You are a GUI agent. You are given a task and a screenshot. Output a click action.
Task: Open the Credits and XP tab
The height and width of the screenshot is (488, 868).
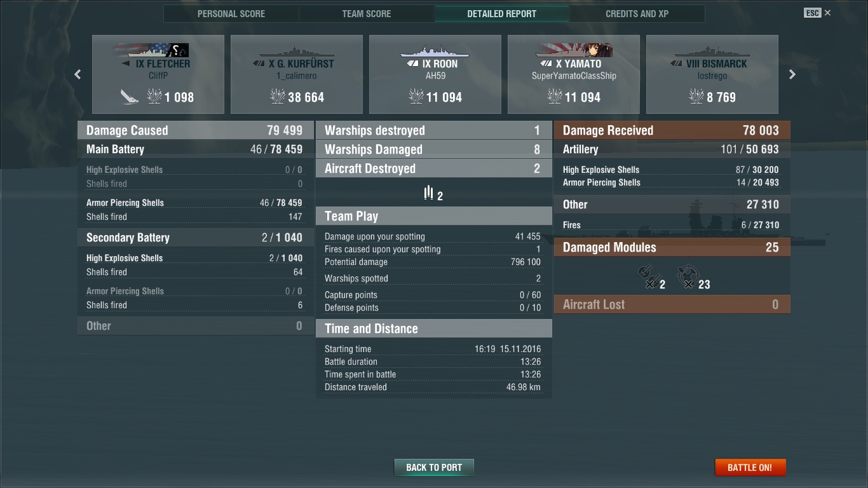[x=637, y=13]
